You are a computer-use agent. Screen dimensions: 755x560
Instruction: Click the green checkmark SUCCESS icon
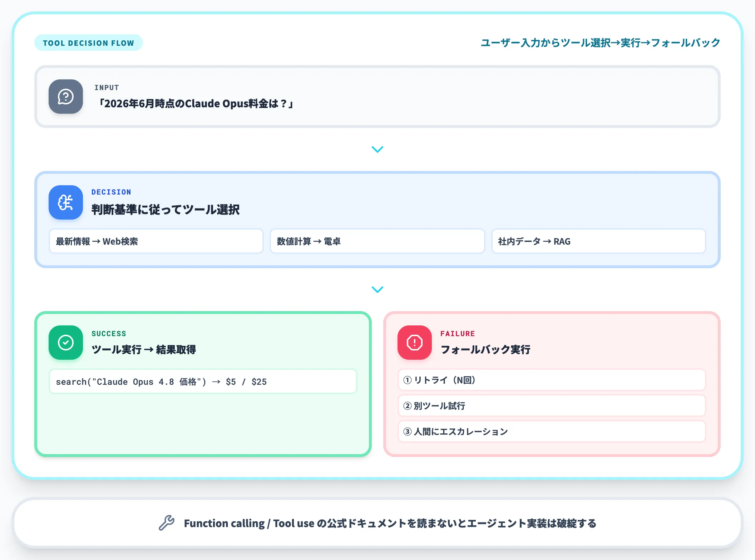(66, 343)
